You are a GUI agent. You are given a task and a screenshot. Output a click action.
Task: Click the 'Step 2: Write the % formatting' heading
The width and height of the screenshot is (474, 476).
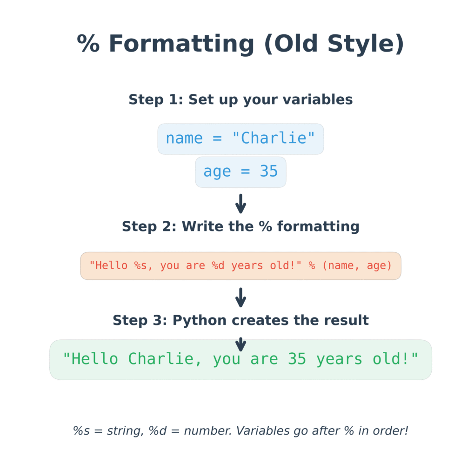pos(240,227)
